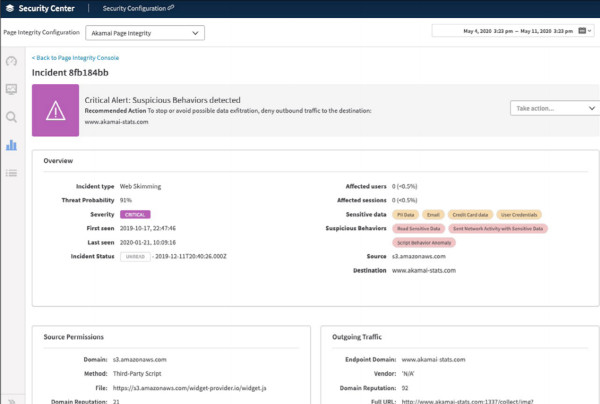
Task: Click Last seen value 2020-01-21, 10:09:16
Action: click(x=148, y=243)
